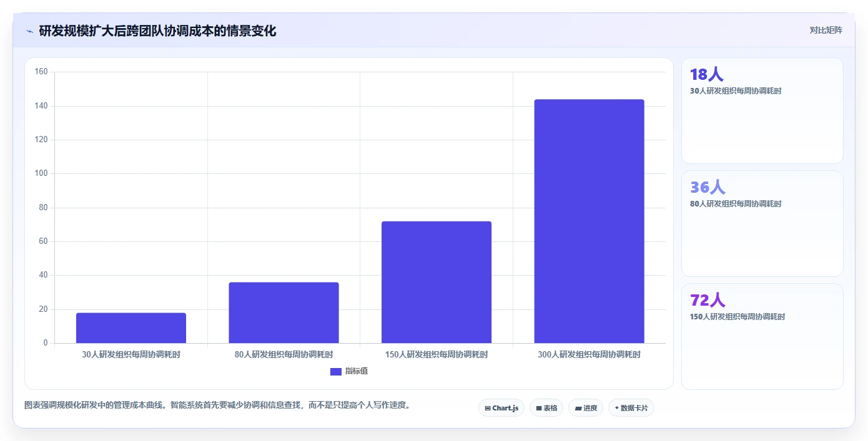The image size is (868, 441).
Task: Click the purple 指标值 legend color box
Action: (336, 372)
